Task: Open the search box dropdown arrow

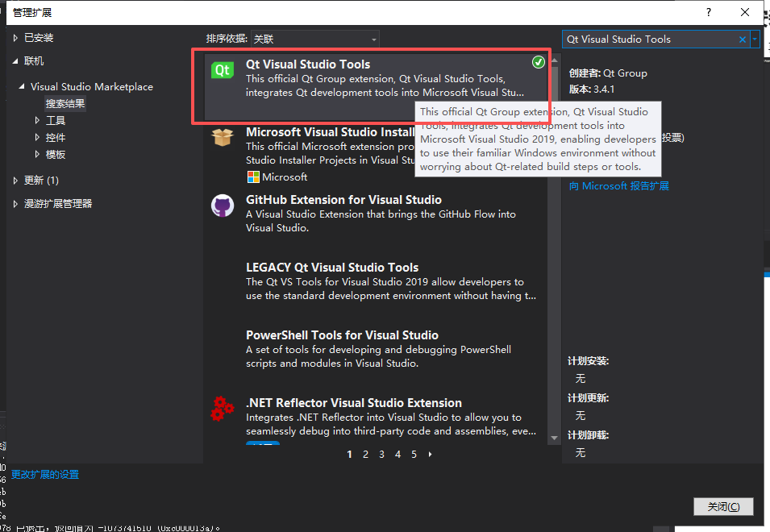Action: pos(755,39)
